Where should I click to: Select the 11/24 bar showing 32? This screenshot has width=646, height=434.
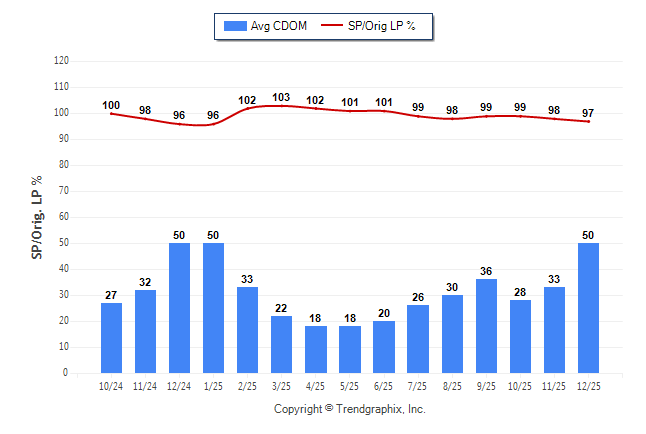click(x=145, y=331)
